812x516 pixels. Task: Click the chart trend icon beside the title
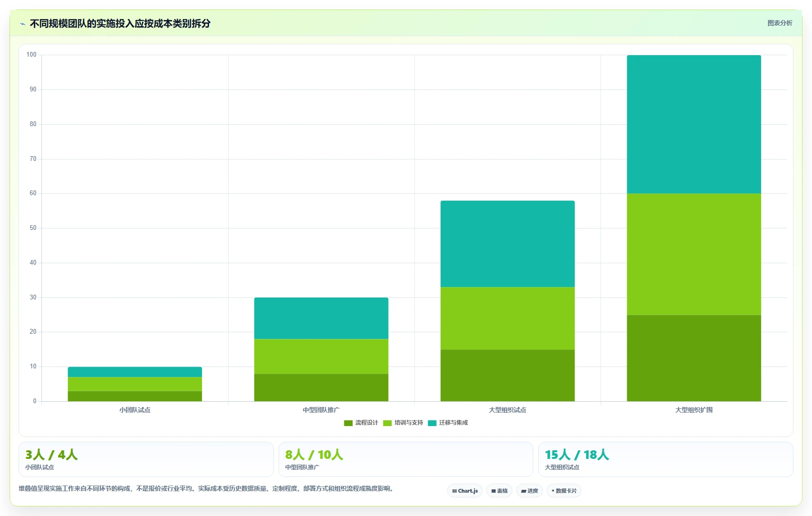point(22,24)
